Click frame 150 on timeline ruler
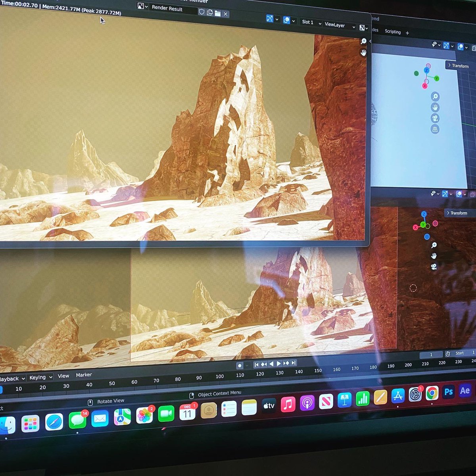 tap(318, 370)
